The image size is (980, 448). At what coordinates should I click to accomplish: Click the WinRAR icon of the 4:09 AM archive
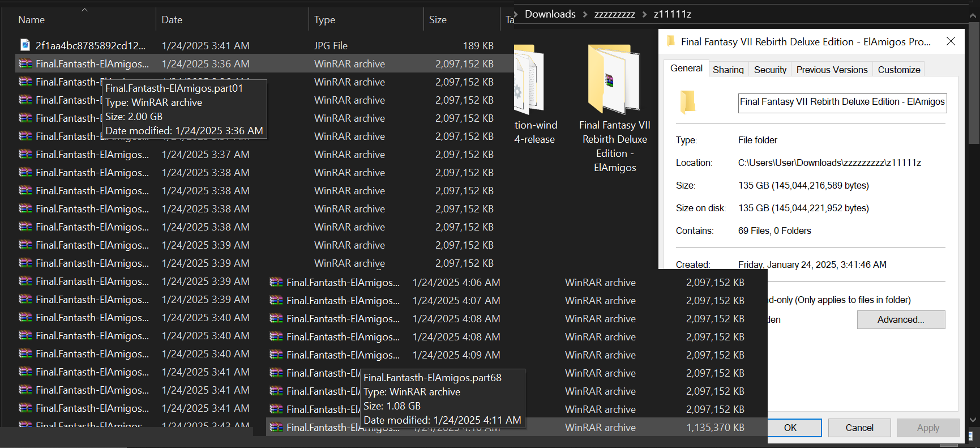pos(276,355)
